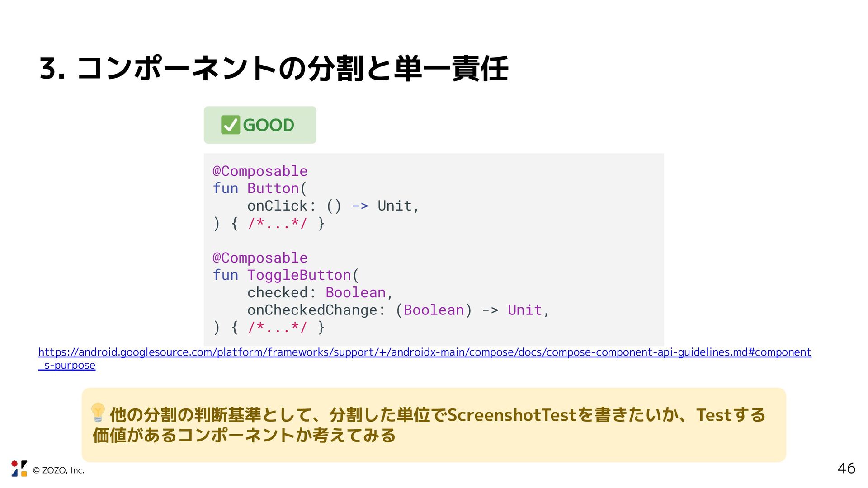The height and width of the screenshot is (488, 868).
Task: Click the 'fun Button(' code line
Action: [259, 188]
